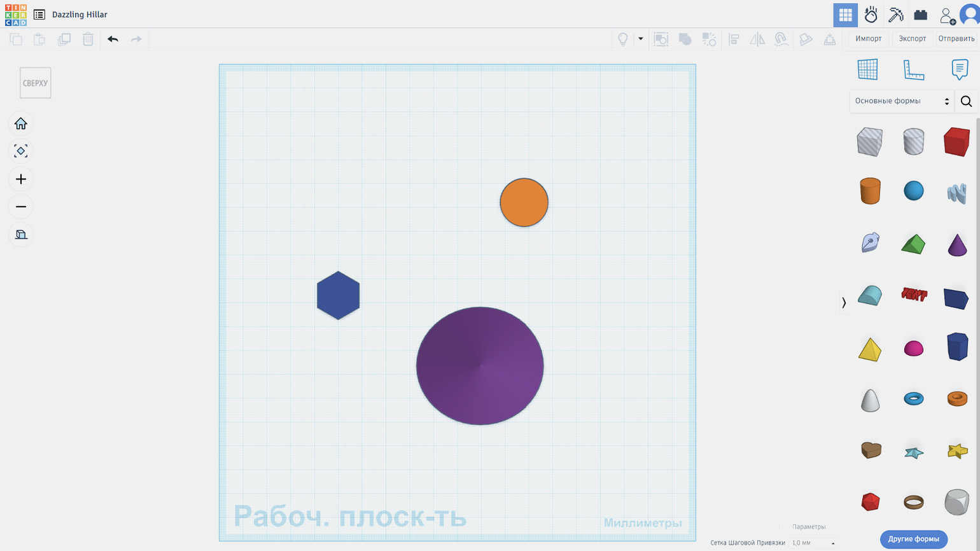Toggle show all hidden objects lightbulb
This screenshot has width=980, height=551.
(623, 39)
